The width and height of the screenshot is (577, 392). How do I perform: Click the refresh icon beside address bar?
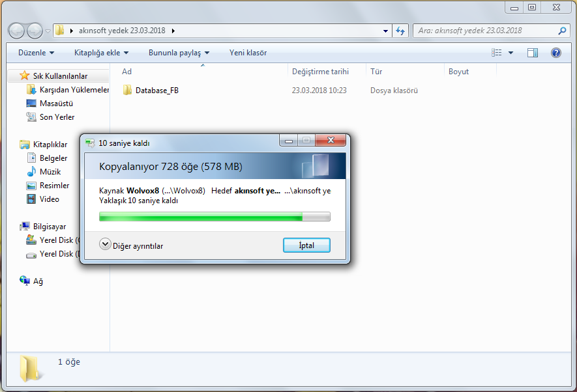click(400, 31)
